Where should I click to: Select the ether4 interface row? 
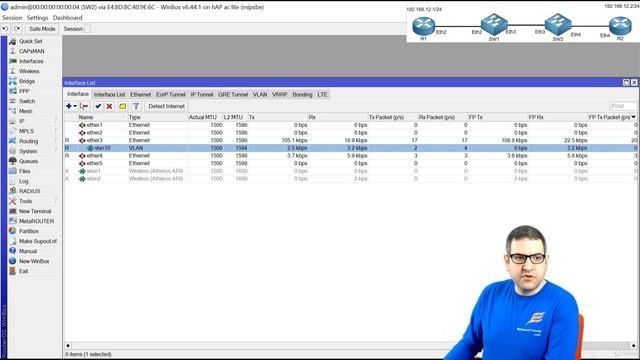(351, 156)
